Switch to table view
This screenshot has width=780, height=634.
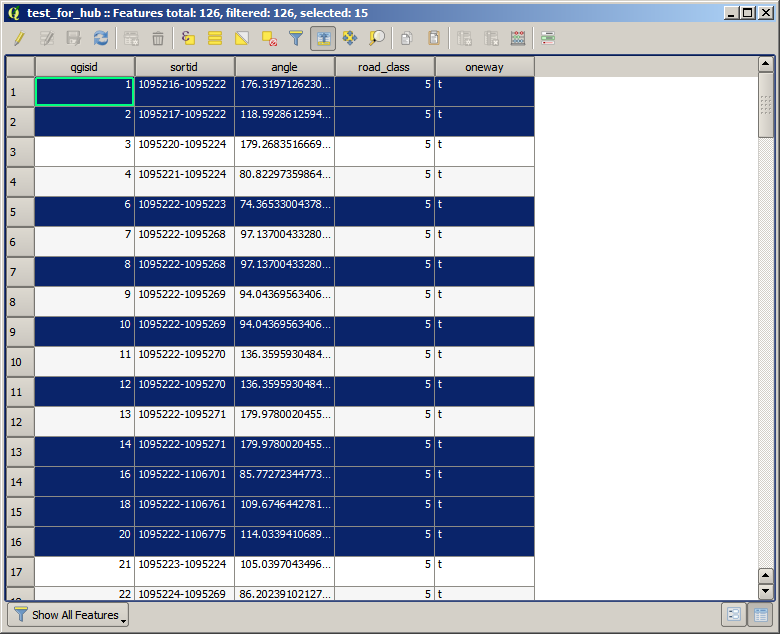760,615
